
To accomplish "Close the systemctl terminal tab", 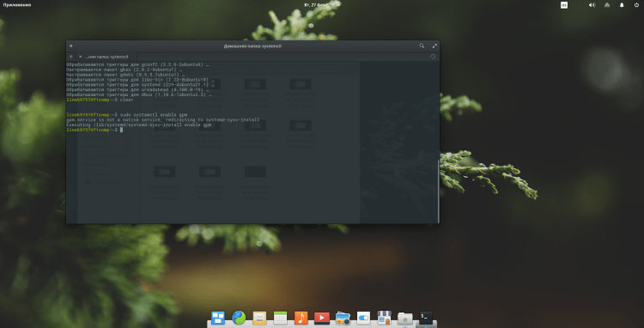I will pos(81,57).
